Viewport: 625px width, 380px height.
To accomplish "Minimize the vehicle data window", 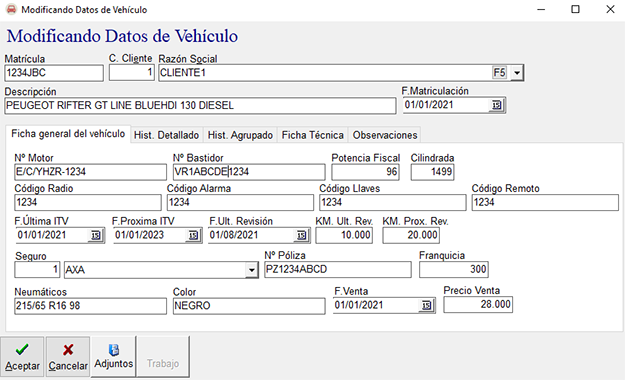I will click(x=541, y=9).
